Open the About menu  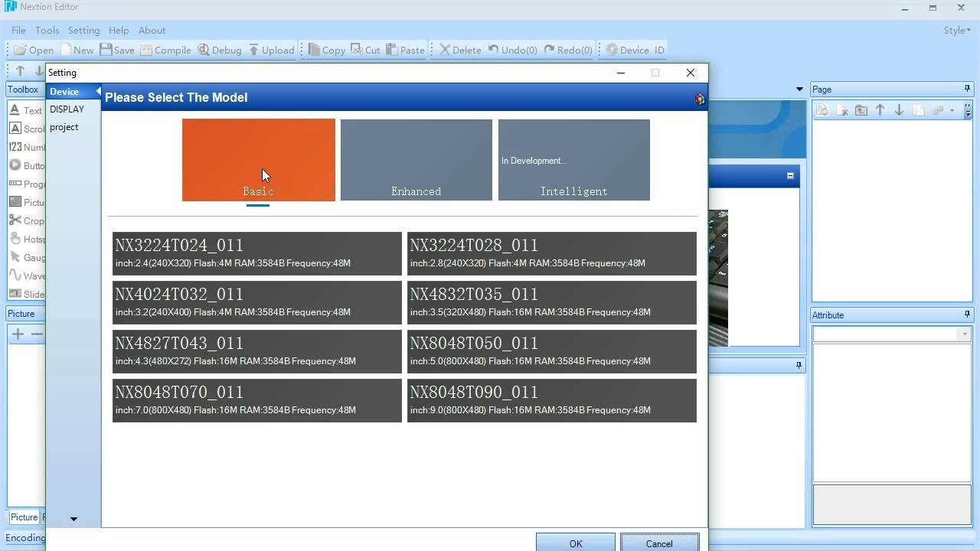point(152,31)
